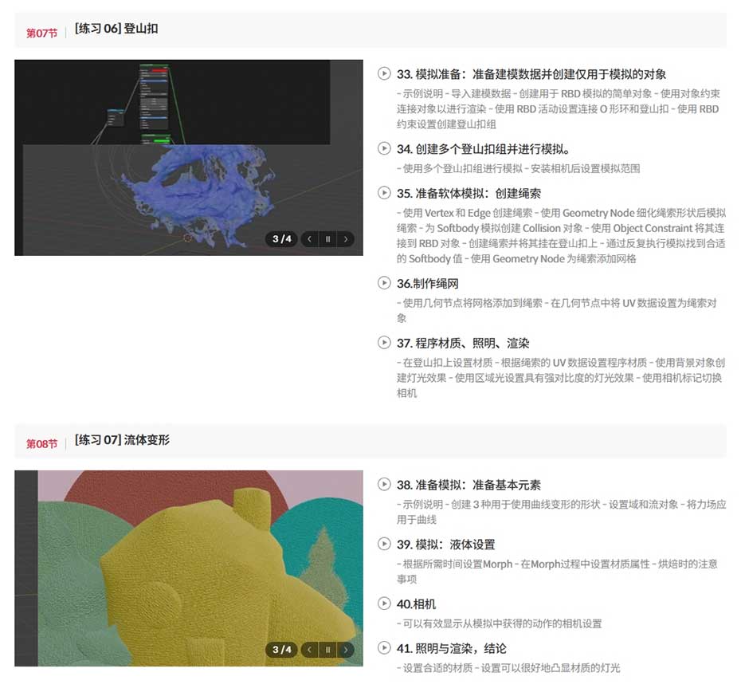Advance to next slide in house slideshow
Screen dimensions: 741x700
(x=346, y=650)
